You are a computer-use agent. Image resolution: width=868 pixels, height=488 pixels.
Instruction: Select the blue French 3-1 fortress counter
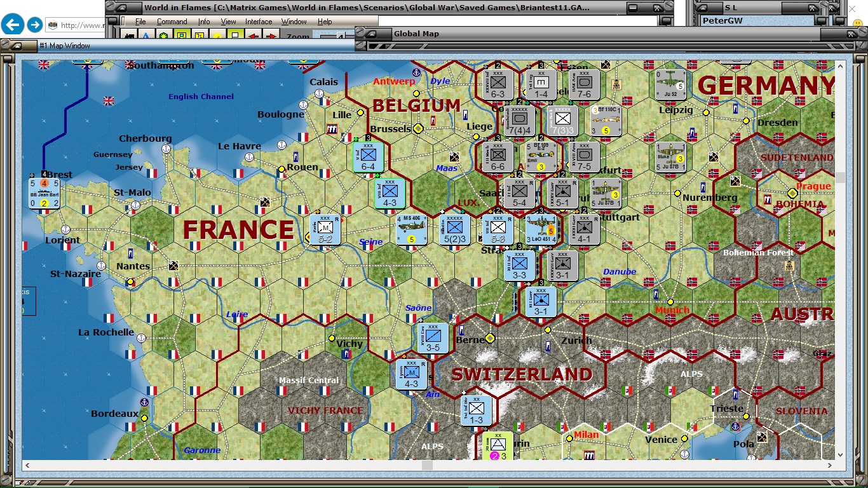(x=541, y=301)
